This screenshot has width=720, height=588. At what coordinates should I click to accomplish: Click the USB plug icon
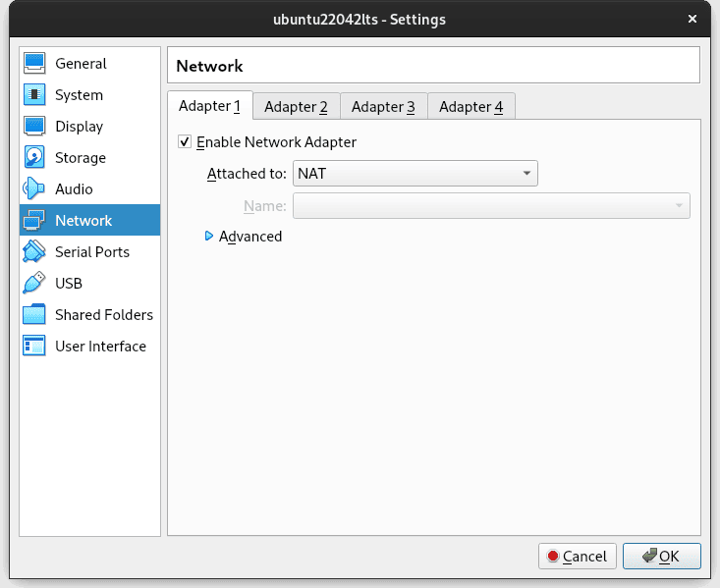point(34,283)
